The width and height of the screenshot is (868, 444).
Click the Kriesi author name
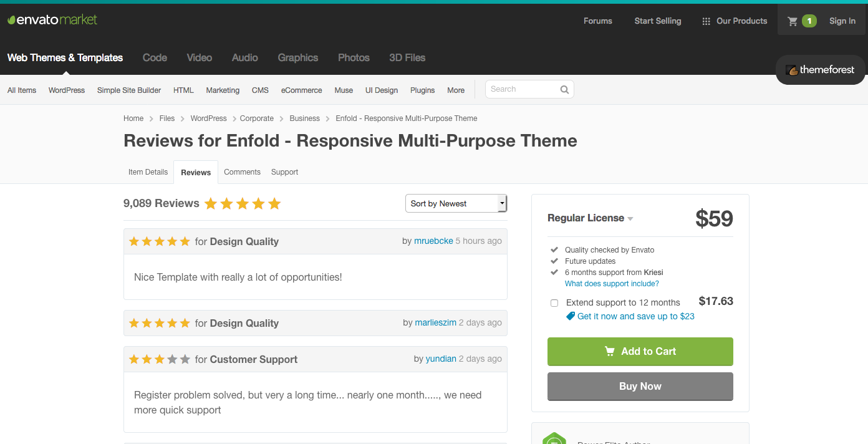[x=653, y=273]
